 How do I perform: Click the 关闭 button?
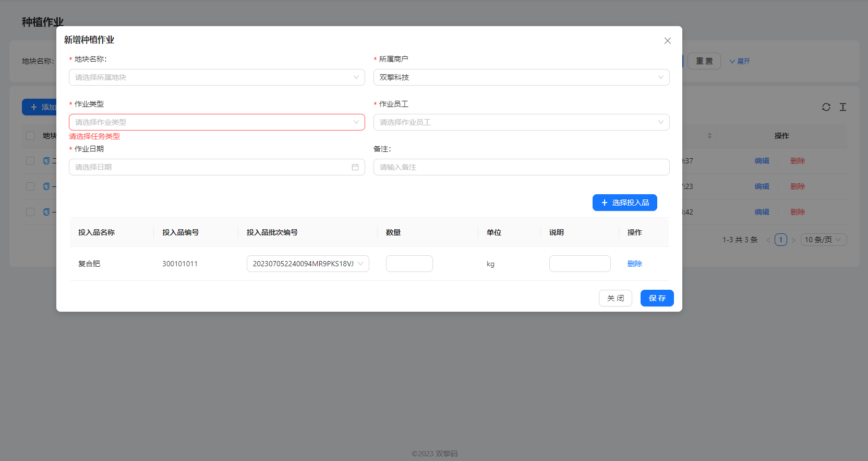click(615, 298)
